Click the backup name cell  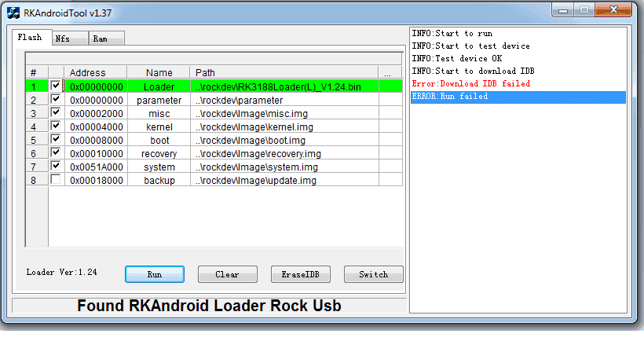(159, 181)
